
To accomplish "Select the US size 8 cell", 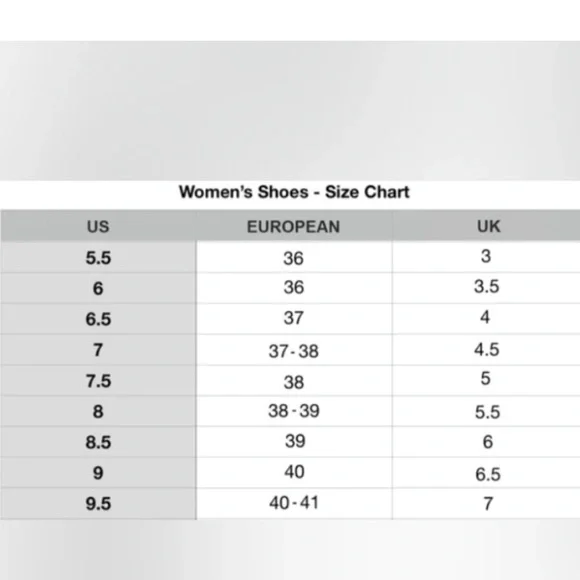I will point(98,411).
